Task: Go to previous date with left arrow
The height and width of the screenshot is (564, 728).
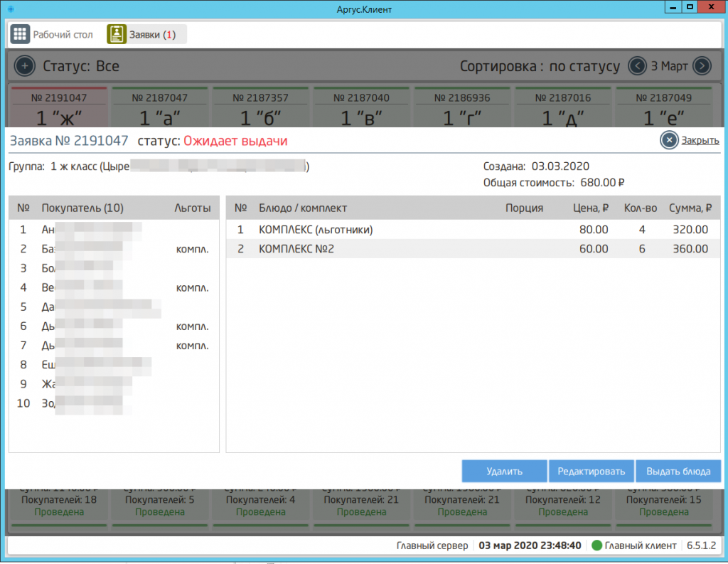Action: tap(637, 66)
